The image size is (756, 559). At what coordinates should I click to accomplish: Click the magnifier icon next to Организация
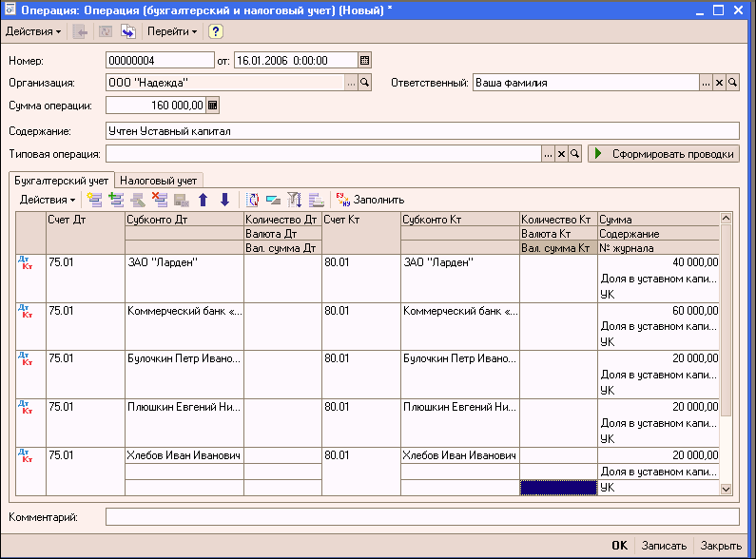[364, 83]
